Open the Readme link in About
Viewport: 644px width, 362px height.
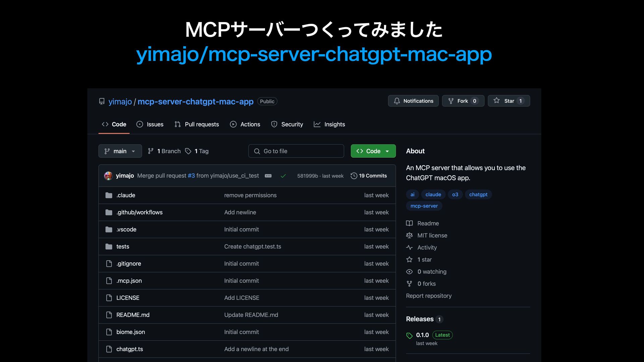tap(428, 223)
